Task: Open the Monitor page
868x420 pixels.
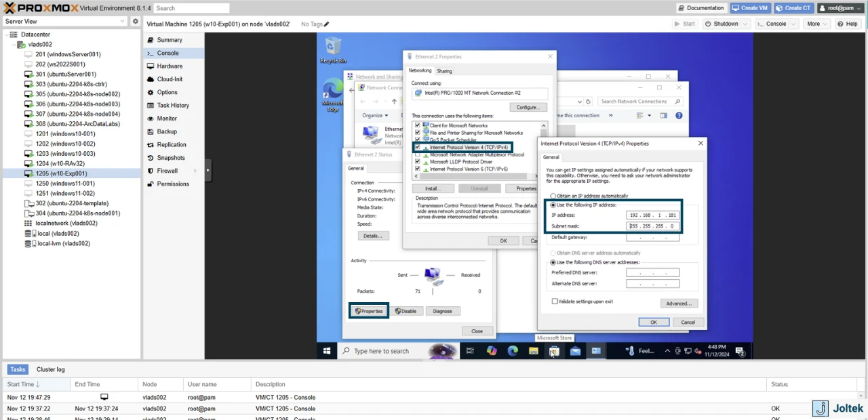Action: pos(167,119)
